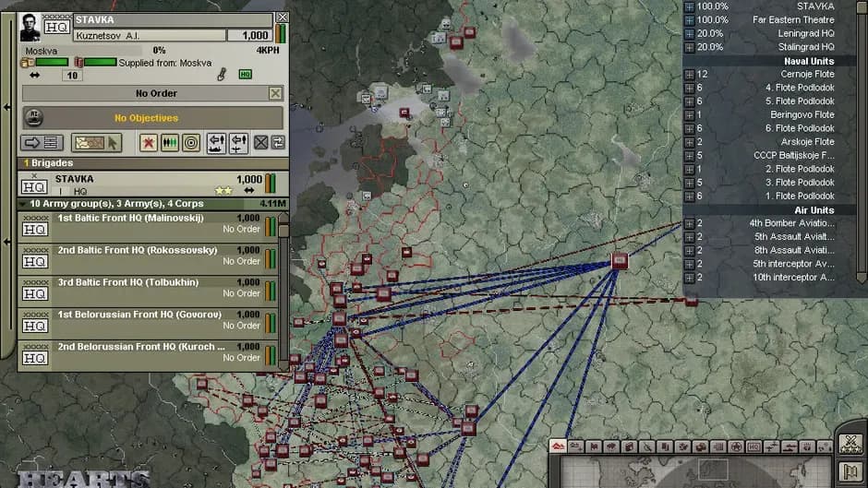
Task: Click STAVKA header strength organisation bars
Action: click(281, 34)
